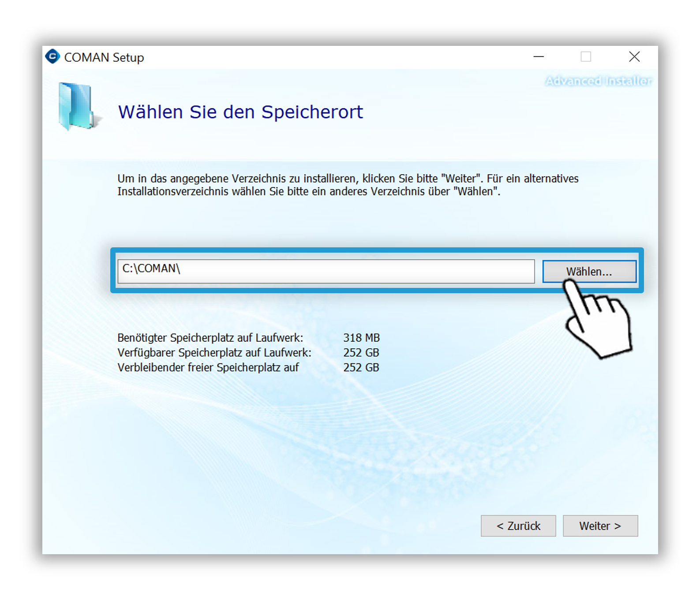Click the pointing hand cursor graphic
This screenshot has width=700, height=593.
tap(599, 322)
